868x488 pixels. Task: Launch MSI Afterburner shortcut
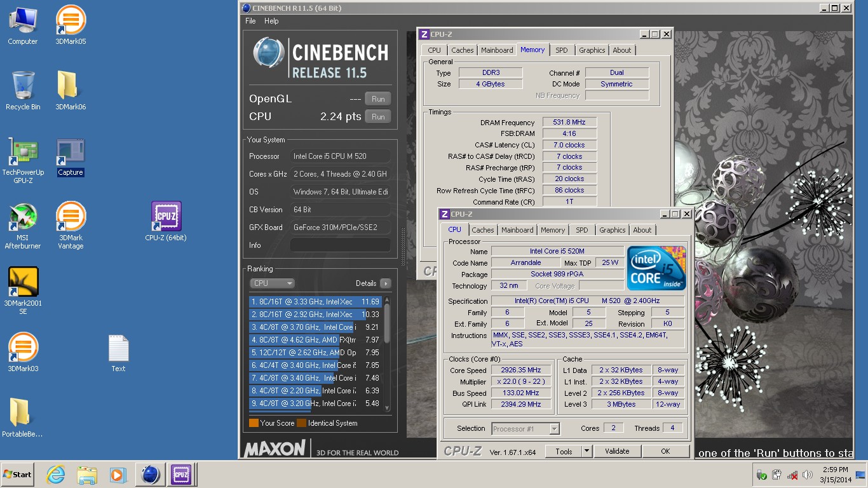pos(23,226)
